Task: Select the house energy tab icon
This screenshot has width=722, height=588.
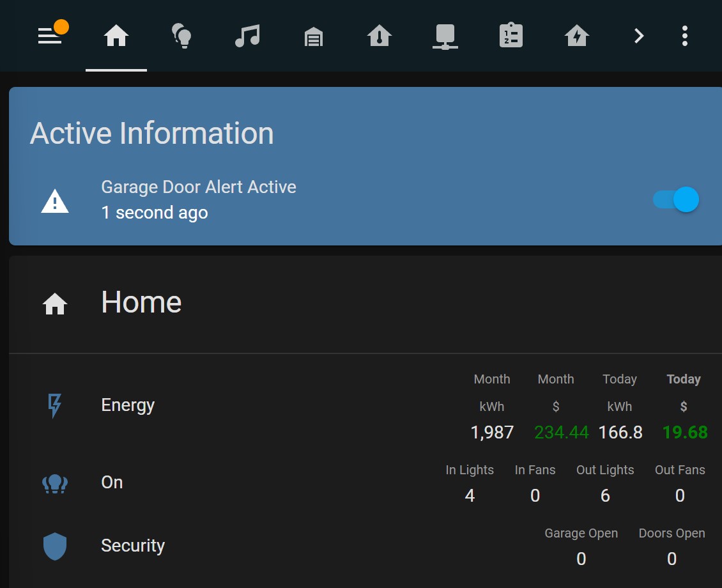Action: (576, 36)
